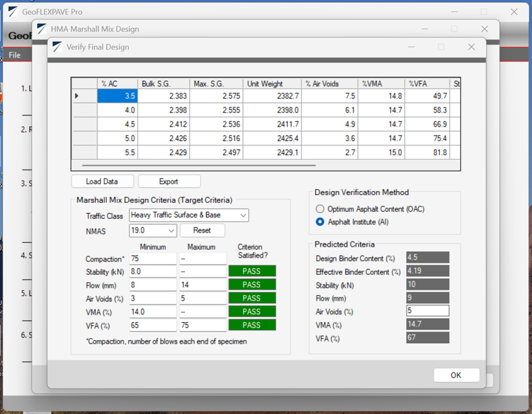Image resolution: width=532 pixels, height=414 pixels.
Task: Select row header of the 5.5 % AC row
Action: click(85, 152)
